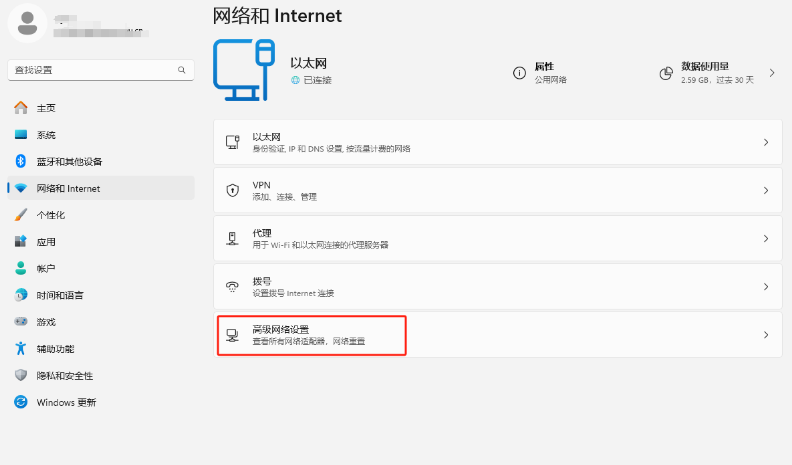The image size is (792, 465).
Task: Click the 个性化 paintbrush icon
Action: click(20, 215)
